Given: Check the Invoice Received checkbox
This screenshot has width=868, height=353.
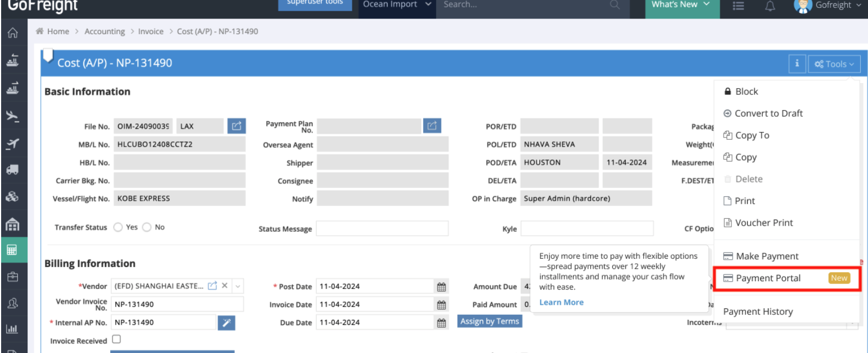Looking at the screenshot, I should click(116, 340).
